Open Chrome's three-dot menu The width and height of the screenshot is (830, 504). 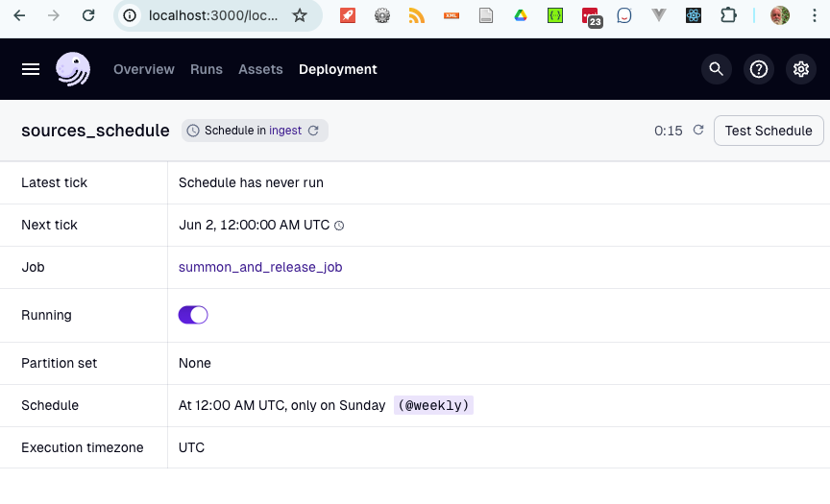[x=814, y=15]
